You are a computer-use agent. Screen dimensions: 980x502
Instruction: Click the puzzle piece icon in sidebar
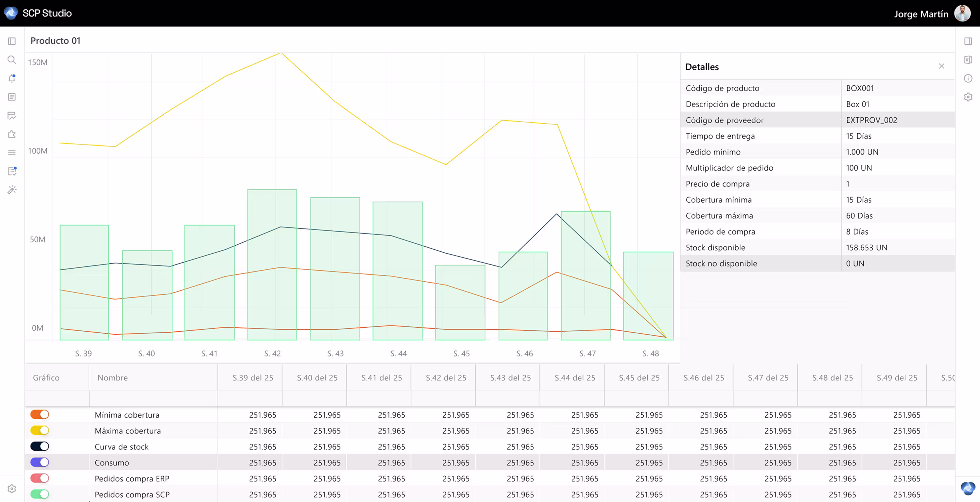[x=12, y=134]
